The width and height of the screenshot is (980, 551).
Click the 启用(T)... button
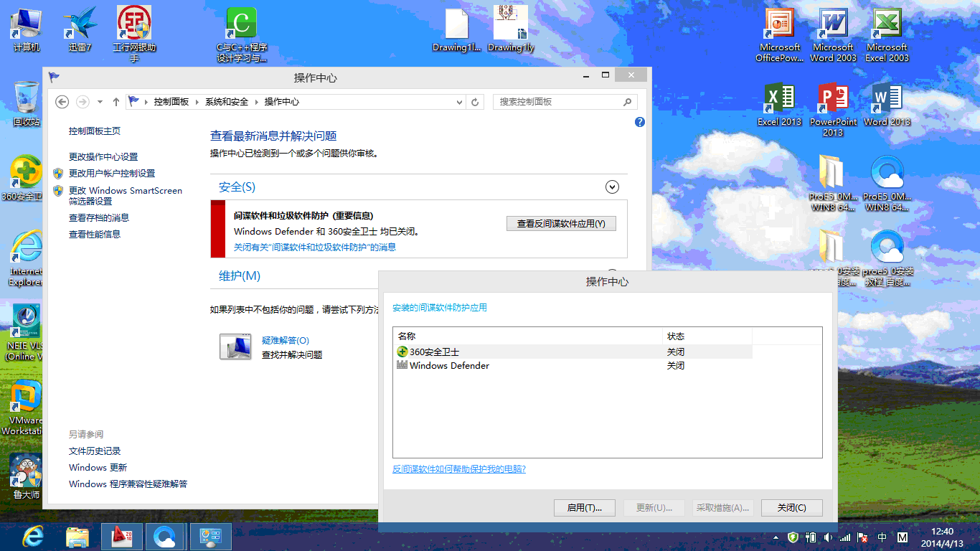[x=585, y=507]
